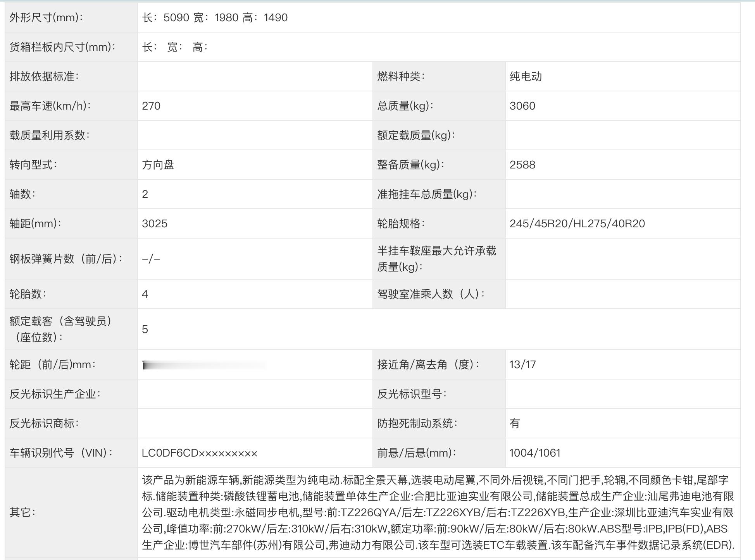Click tire spec 245/45R20/HL275/40R20
Image resolution: width=755 pixels, height=560 pixels.
pyautogui.click(x=577, y=224)
